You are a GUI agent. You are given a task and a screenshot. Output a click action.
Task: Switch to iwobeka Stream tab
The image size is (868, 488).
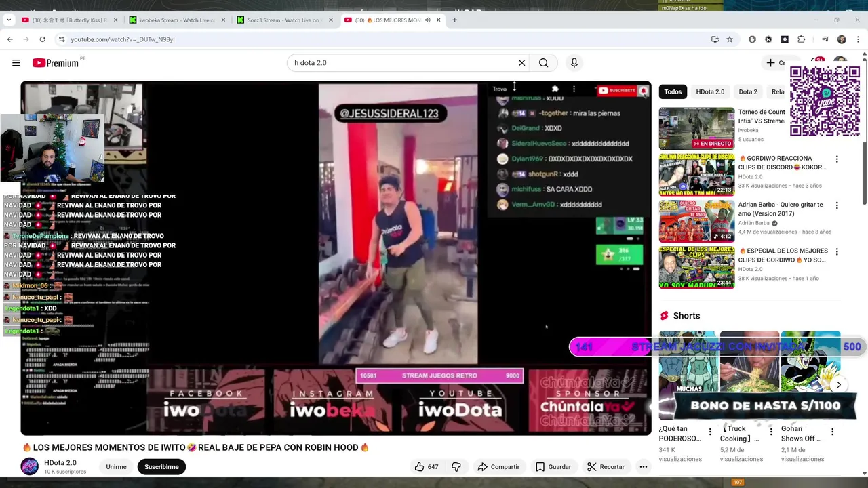click(x=177, y=20)
